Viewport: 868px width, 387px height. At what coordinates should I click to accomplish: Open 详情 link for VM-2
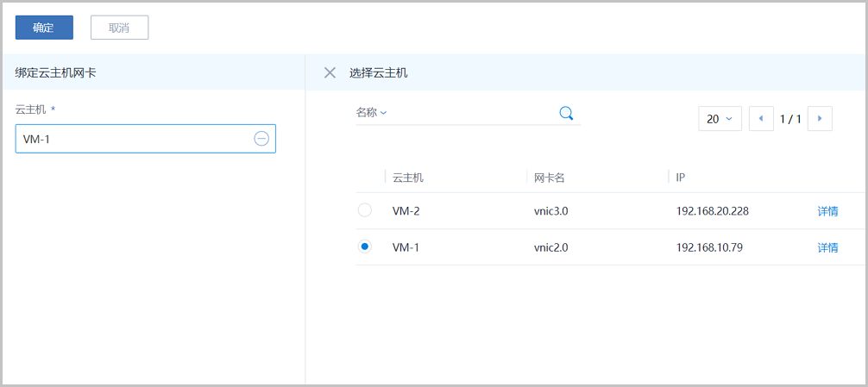pos(827,211)
